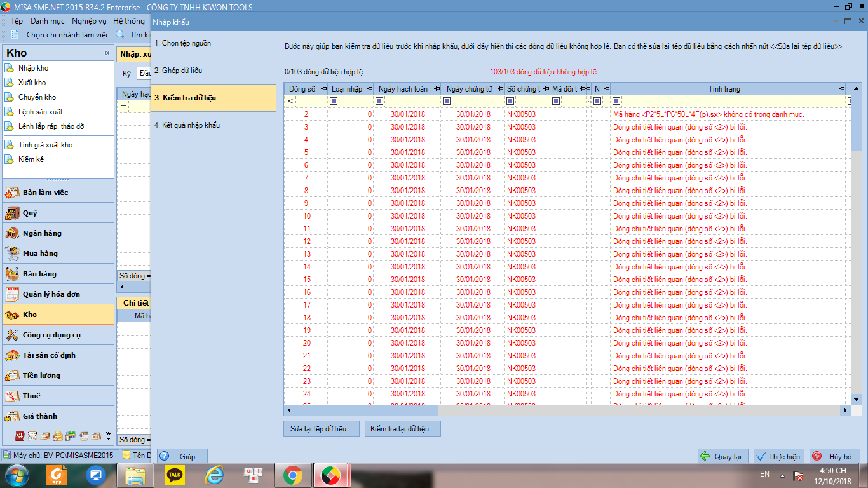
Task: Pin the Dòng số column
Action: point(323,89)
